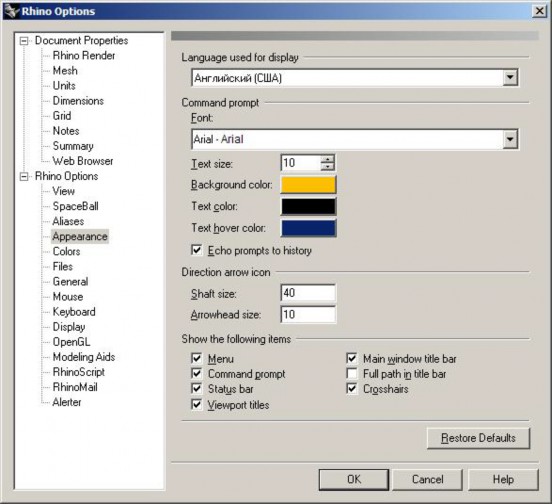552x504 pixels.
Task: Open the Units page
Action: [64, 86]
